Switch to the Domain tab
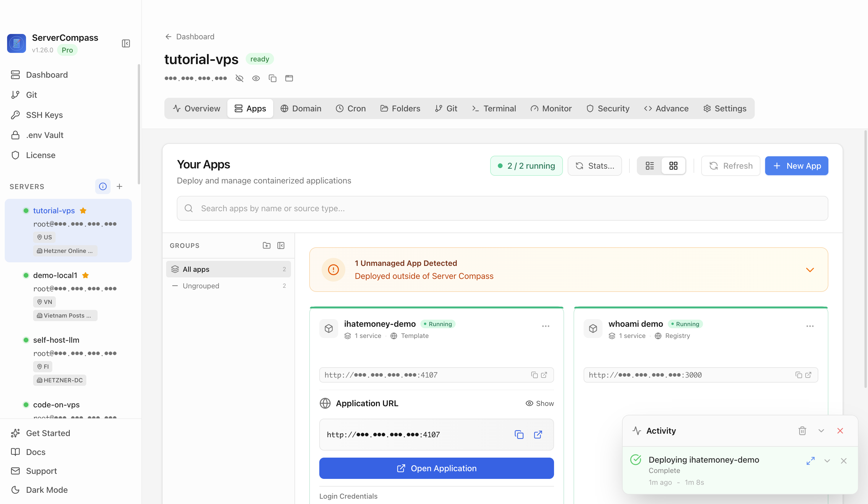Viewport: 868px width, 504px height. [x=301, y=108]
